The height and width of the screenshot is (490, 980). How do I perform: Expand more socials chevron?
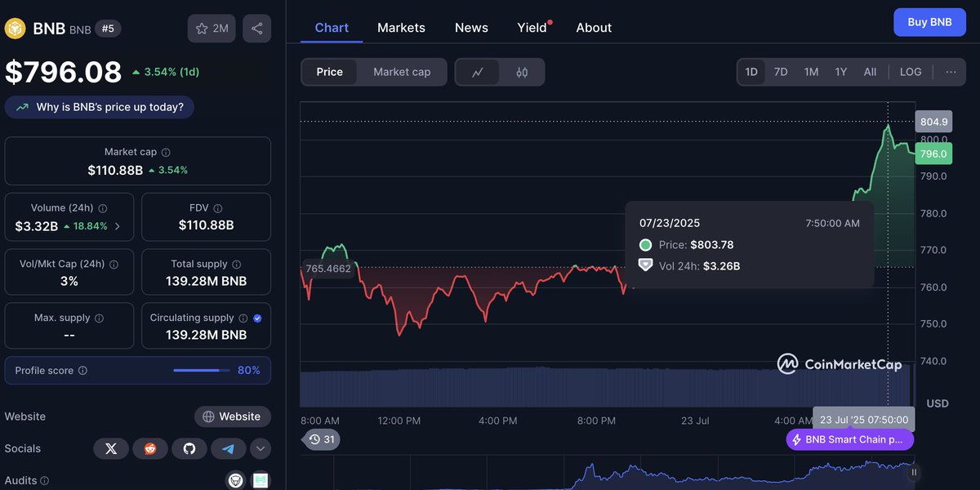[x=261, y=448]
